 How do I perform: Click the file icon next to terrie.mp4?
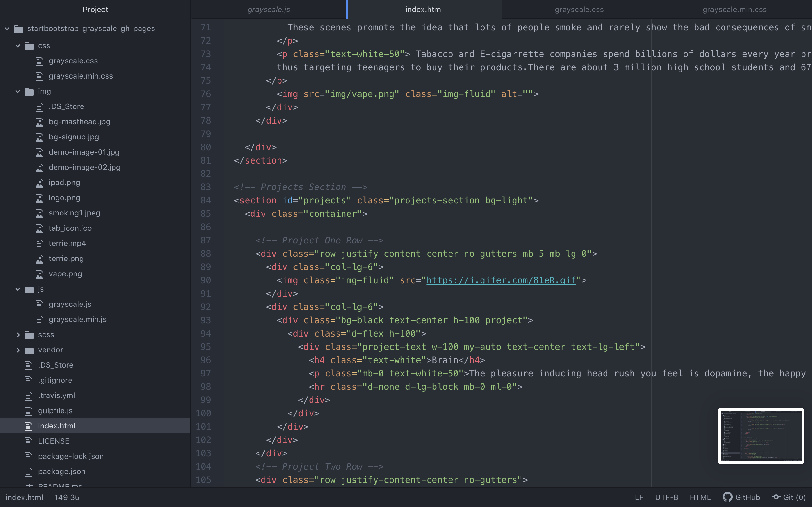(x=39, y=243)
